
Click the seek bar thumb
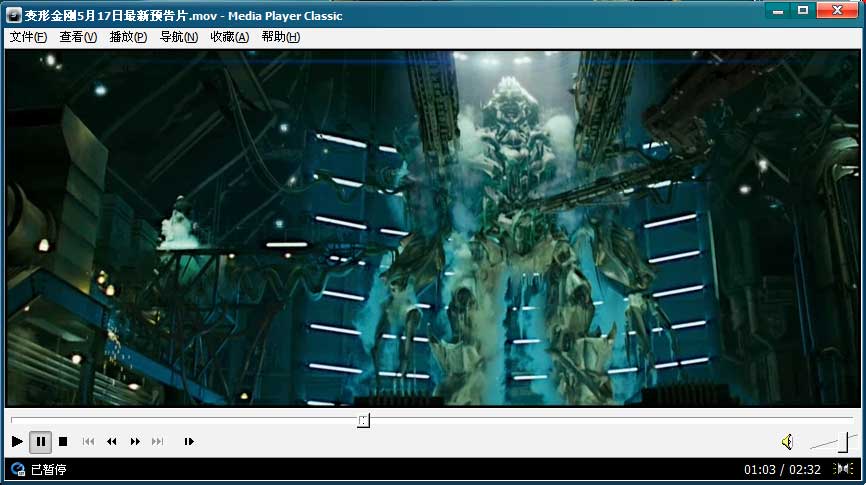363,421
